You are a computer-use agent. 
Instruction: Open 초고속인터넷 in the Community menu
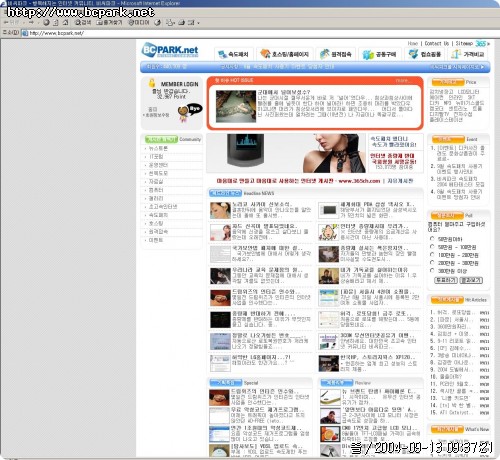pos(163,207)
